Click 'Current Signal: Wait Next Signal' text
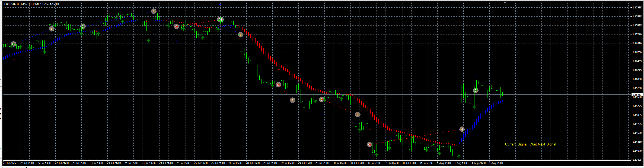This screenshot has width=644, height=168. pos(530,144)
